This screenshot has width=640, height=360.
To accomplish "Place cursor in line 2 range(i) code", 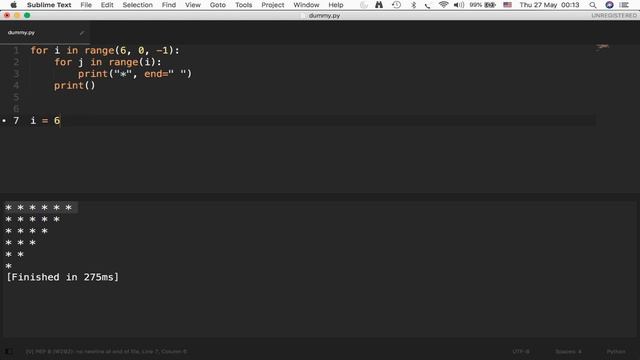I will click(135, 62).
